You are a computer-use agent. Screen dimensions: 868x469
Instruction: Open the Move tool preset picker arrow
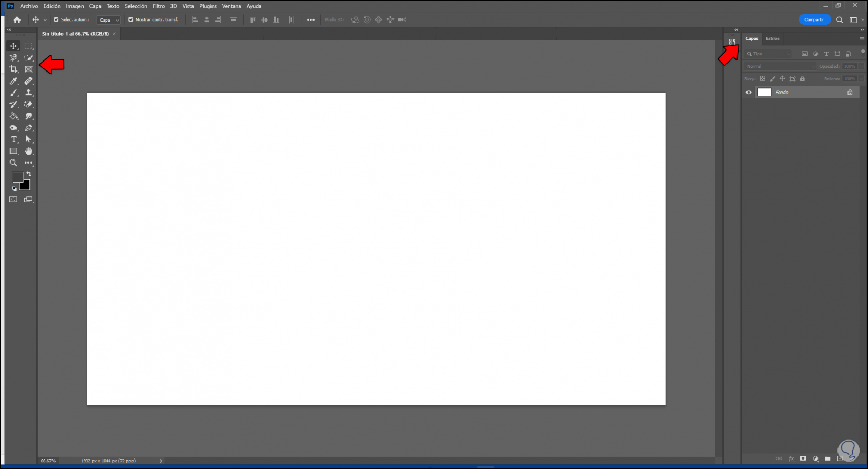(x=45, y=20)
